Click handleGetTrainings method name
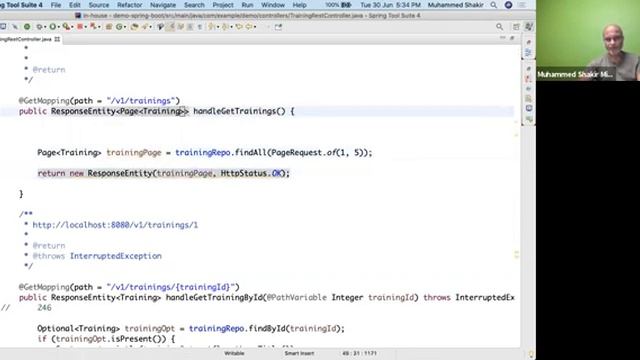This screenshot has height=360, width=640. coord(235,111)
